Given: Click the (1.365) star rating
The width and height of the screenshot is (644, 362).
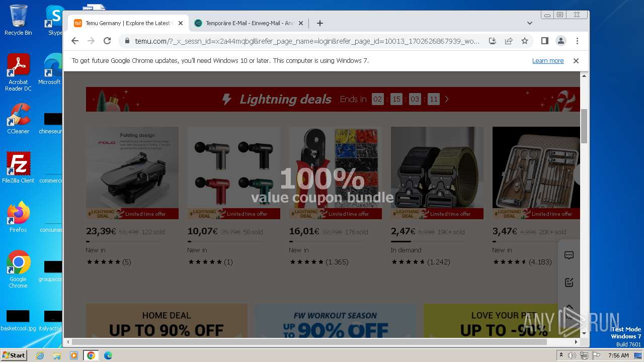Looking at the screenshot, I should point(319,262).
